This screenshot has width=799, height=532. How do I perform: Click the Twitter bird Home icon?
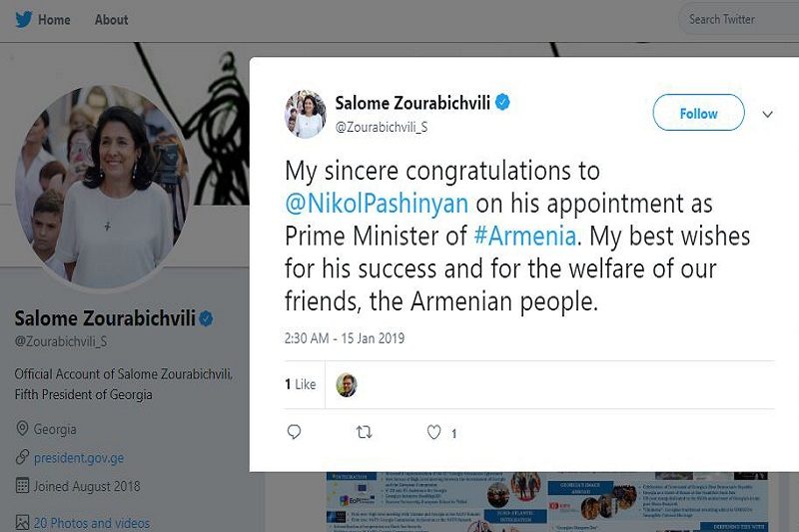pyautogui.click(x=22, y=19)
